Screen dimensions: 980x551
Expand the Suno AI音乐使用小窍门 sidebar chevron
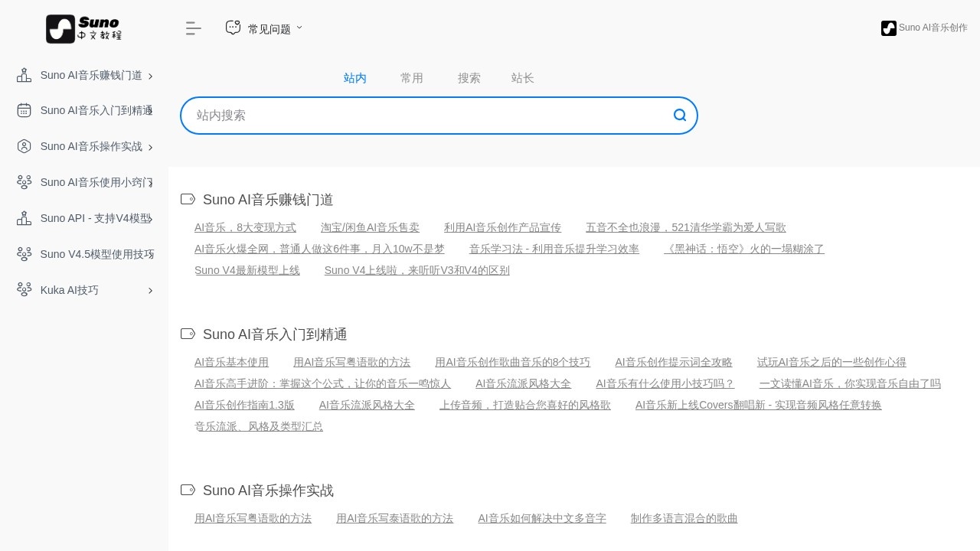pos(150,183)
